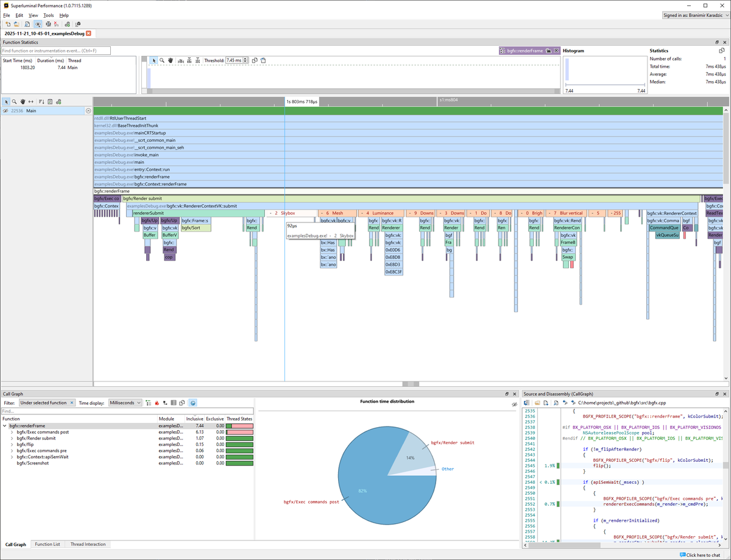Screen dimensions: 731x560
Task: Collapse the Main thread with the chevron button
Action: click(x=88, y=111)
